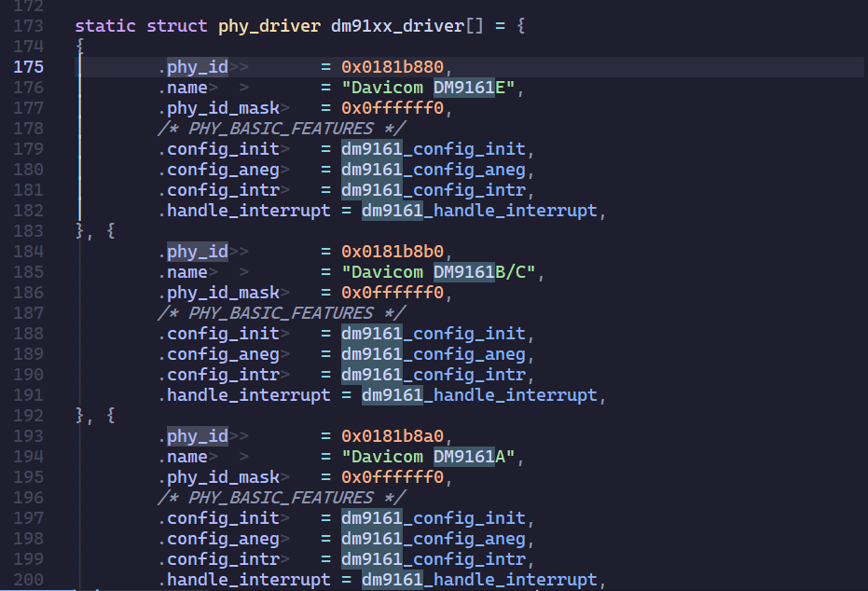Place cursor on phy_driver type name

(269, 26)
